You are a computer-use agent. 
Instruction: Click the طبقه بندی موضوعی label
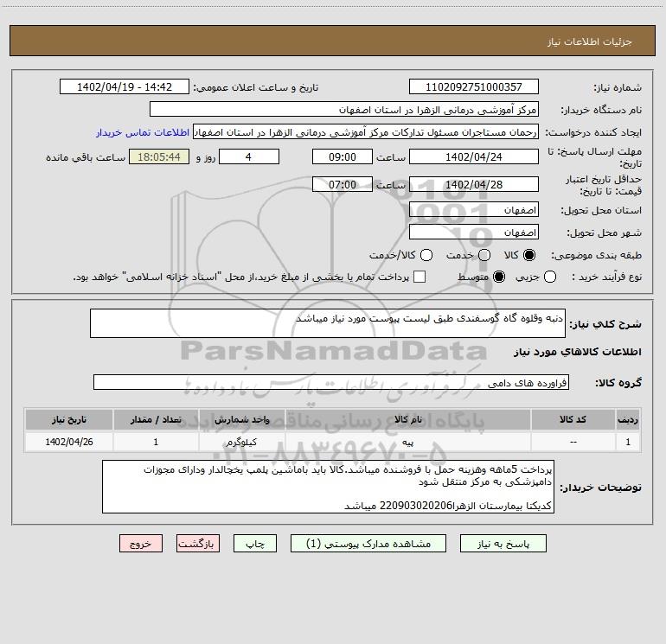pos(596,256)
